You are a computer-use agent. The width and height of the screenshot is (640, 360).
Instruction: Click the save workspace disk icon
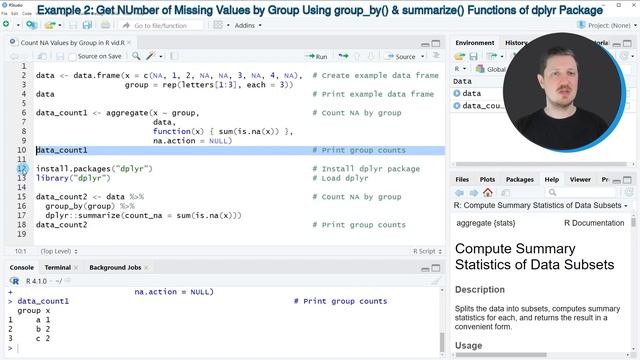pyautogui.click(x=473, y=56)
